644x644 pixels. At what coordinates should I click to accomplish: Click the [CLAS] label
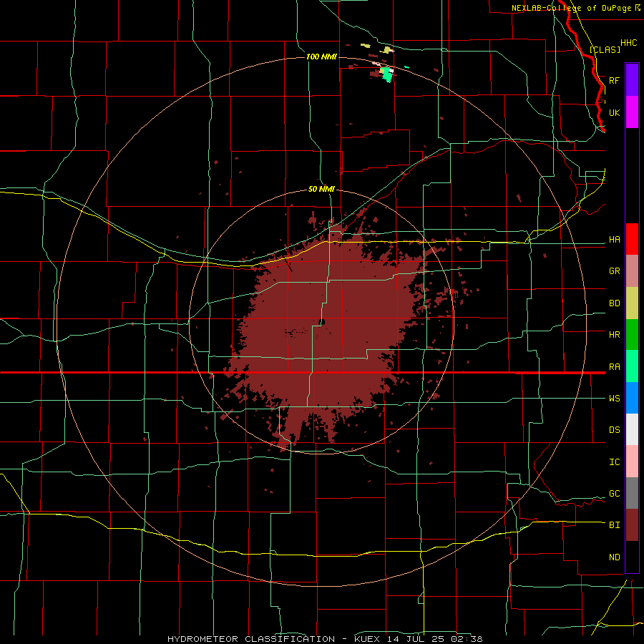(x=605, y=49)
